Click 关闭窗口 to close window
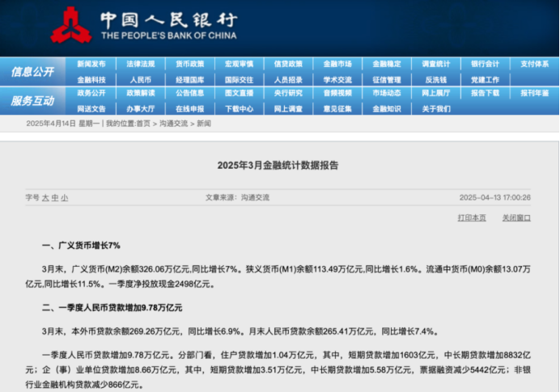This screenshot has height=392, width=560. coord(516,217)
